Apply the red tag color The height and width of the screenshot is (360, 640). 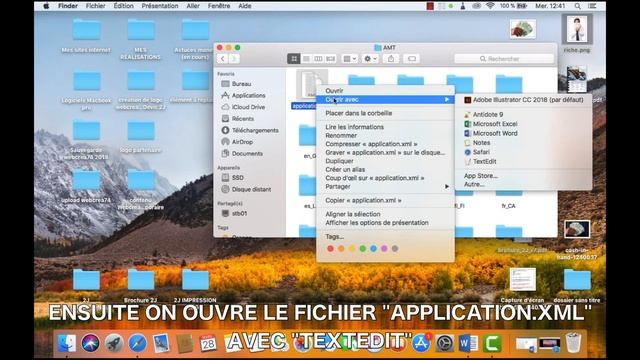pos(330,249)
